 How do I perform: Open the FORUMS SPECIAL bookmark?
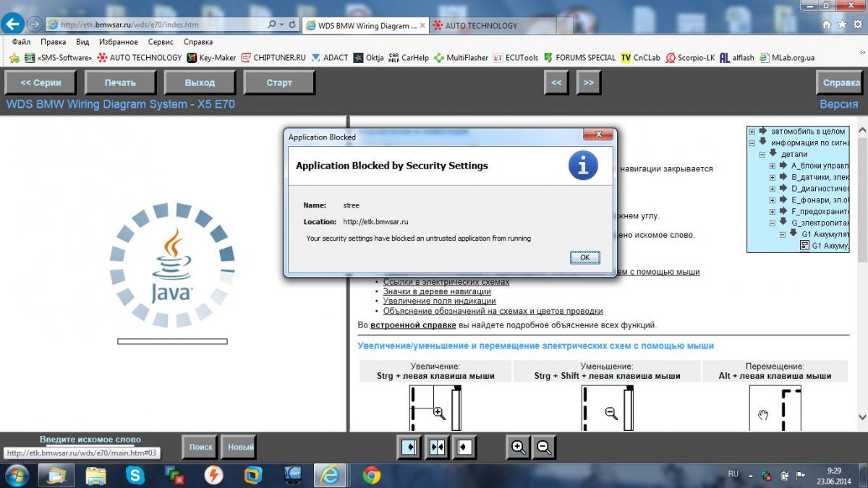(x=579, y=58)
